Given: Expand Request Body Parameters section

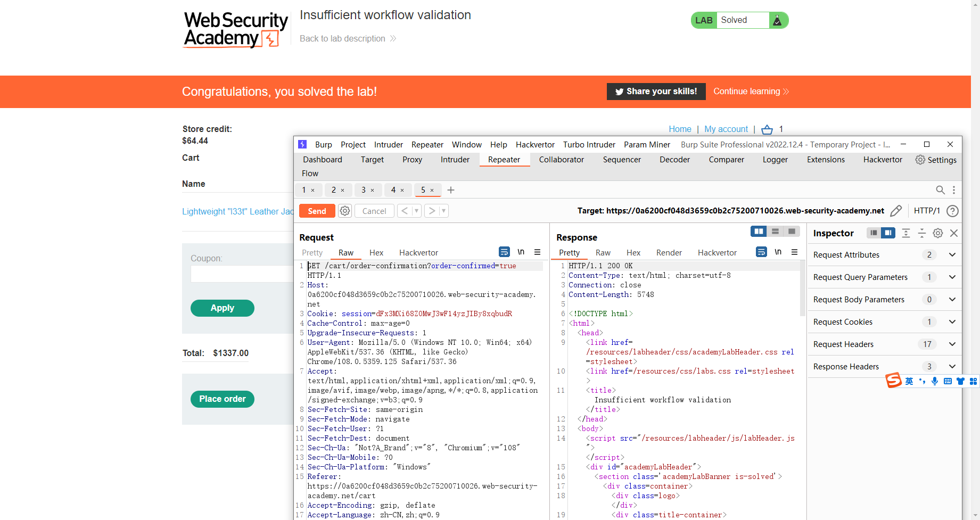Looking at the screenshot, I should 952,299.
